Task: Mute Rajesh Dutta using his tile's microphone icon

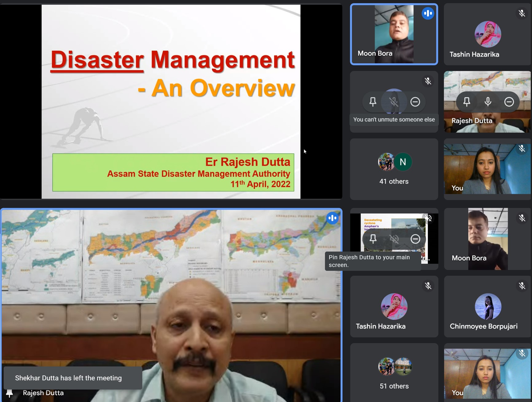Action: click(488, 102)
